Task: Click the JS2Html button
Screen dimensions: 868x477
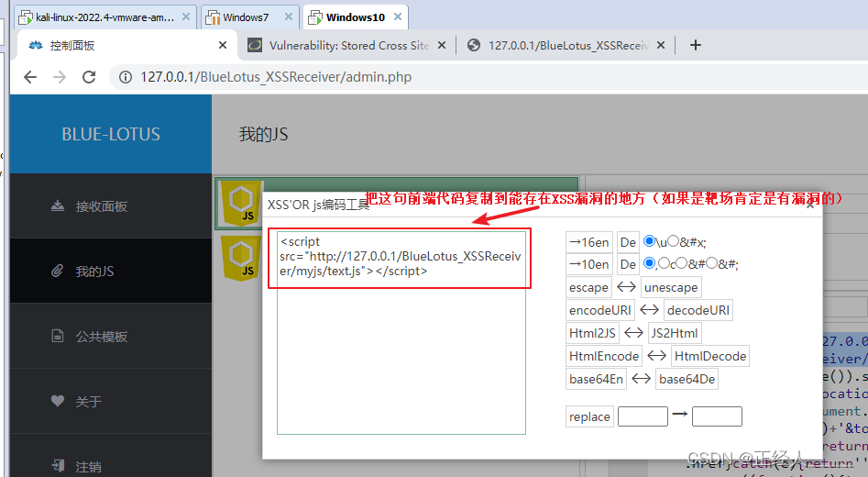Action: [675, 333]
